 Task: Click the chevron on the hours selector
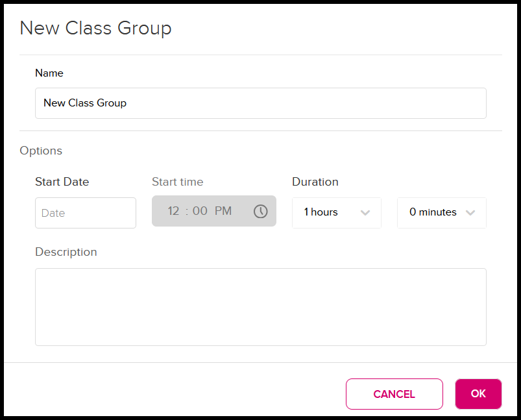pos(365,212)
